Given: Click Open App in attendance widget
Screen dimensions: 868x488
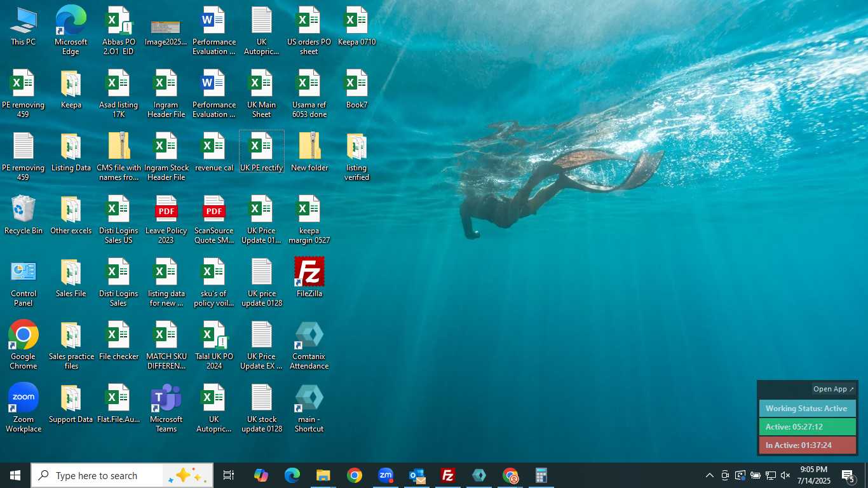Looking at the screenshot, I should (834, 389).
